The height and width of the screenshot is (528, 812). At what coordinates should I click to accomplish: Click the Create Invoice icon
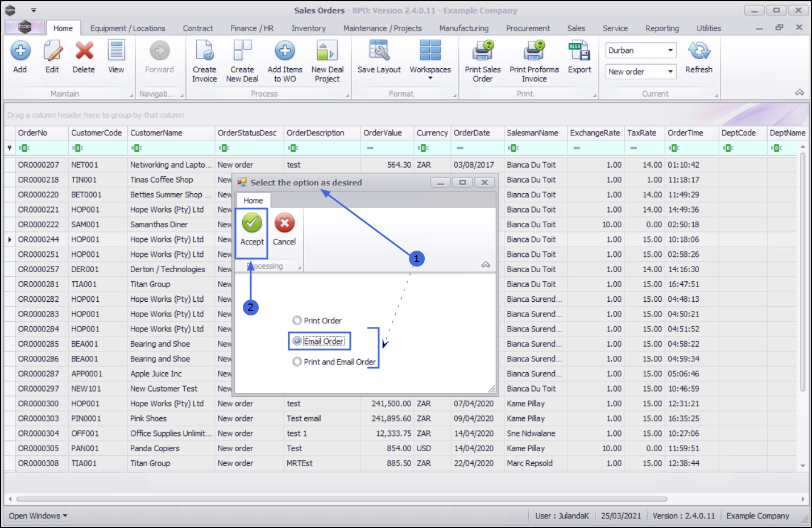[x=204, y=51]
